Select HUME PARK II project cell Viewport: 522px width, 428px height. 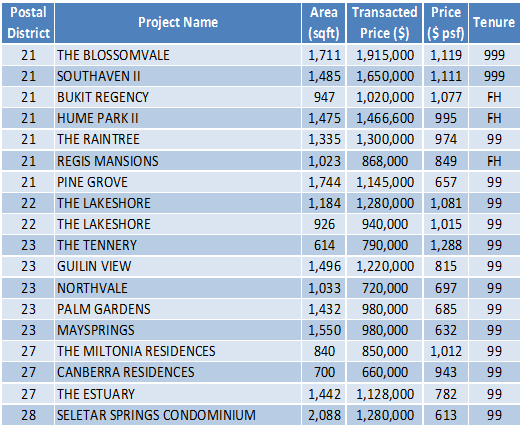pyautogui.click(x=178, y=118)
